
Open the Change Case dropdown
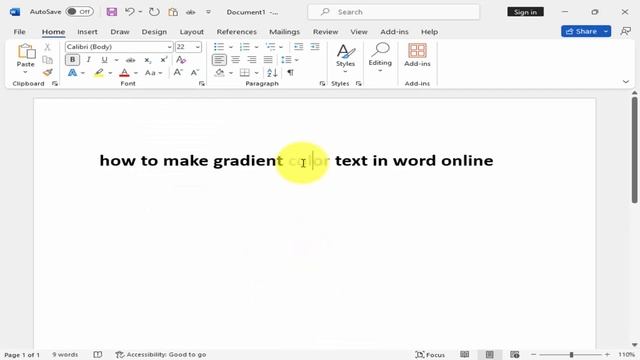[153, 73]
